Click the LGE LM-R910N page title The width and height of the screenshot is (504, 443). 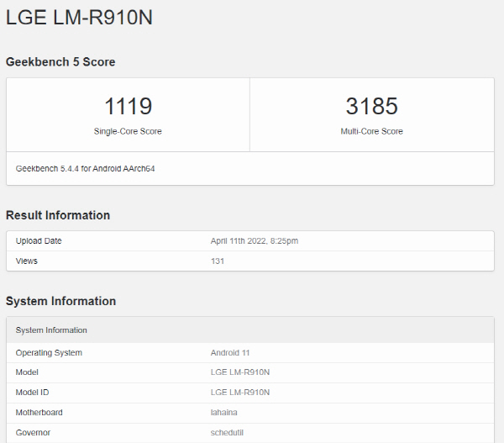coord(79,18)
